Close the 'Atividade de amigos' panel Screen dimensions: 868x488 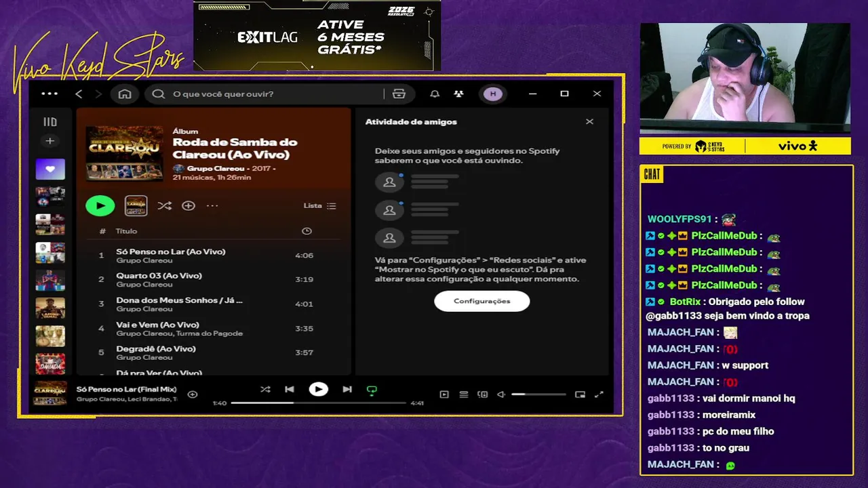coord(589,122)
